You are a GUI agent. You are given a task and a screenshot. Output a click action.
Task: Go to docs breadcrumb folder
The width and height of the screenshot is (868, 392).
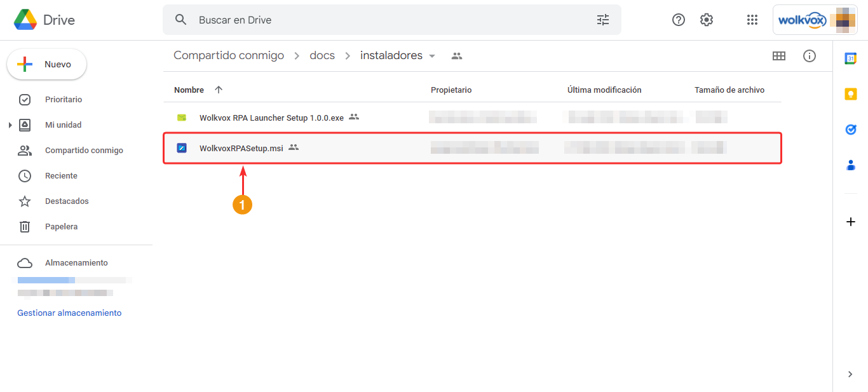[x=322, y=56]
